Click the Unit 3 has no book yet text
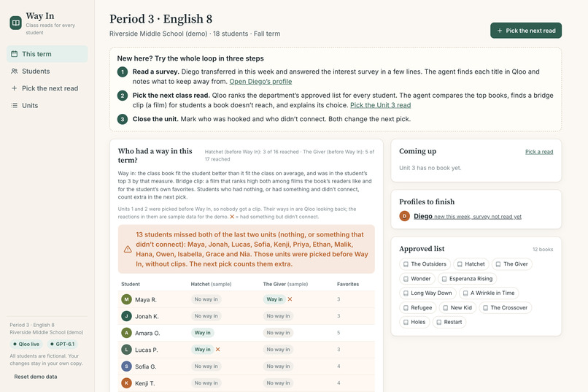Image resolution: width=588 pixels, height=392 pixels. coord(430,168)
